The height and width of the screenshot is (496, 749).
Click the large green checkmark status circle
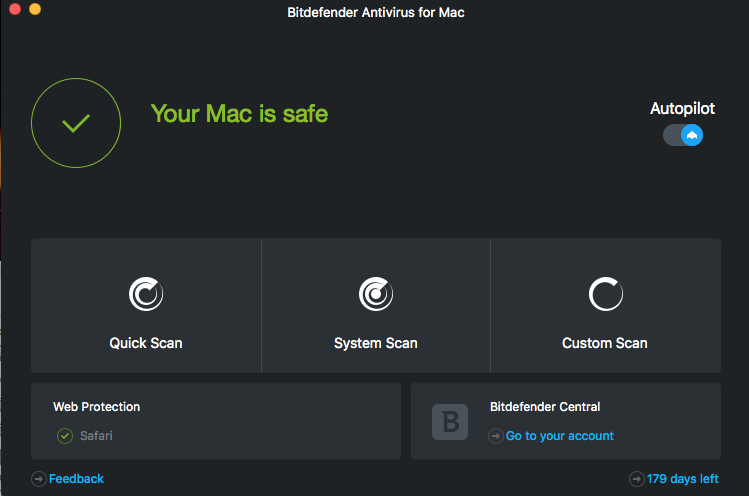(76, 124)
